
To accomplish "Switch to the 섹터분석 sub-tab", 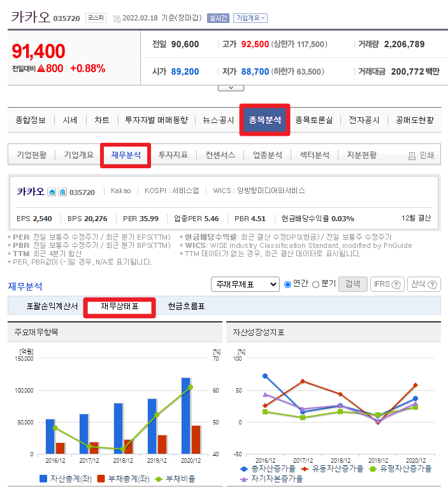I will tap(315, 155).
